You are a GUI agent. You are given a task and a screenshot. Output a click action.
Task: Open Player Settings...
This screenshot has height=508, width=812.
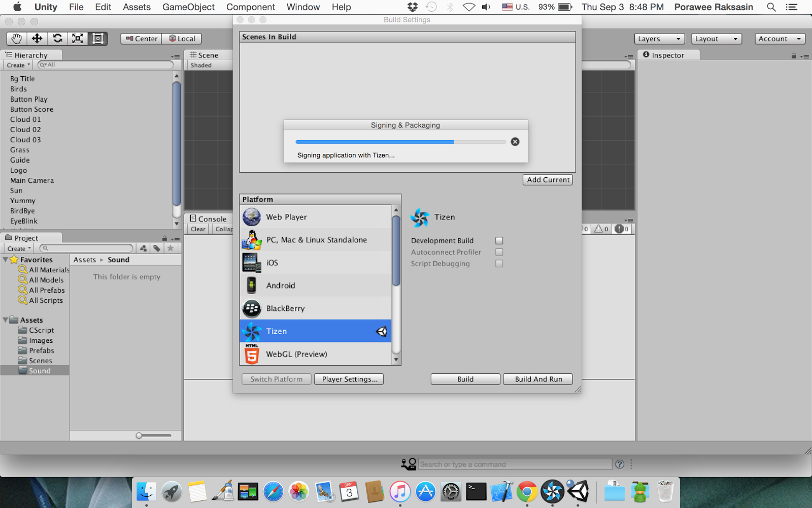tap(349, 379)
